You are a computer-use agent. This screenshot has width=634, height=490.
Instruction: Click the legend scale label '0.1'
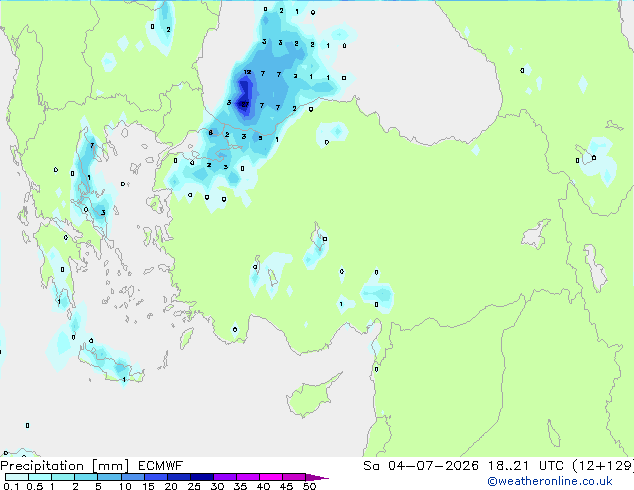coord(11,486)
